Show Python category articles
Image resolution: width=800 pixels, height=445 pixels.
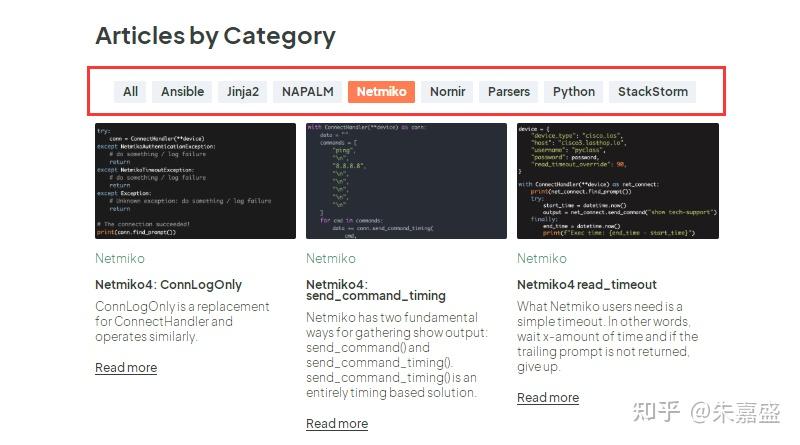click(574, 92)
